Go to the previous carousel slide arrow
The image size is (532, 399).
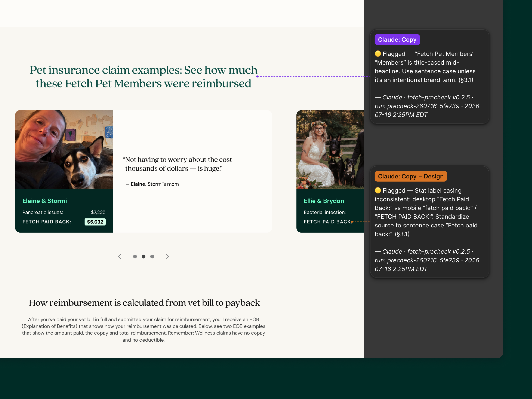120,257
